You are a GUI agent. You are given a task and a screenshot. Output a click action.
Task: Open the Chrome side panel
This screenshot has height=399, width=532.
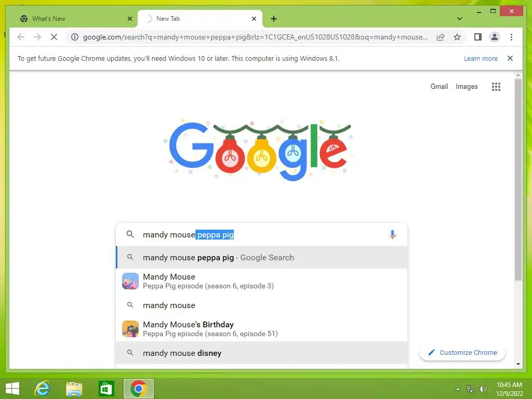pos(478,37)
